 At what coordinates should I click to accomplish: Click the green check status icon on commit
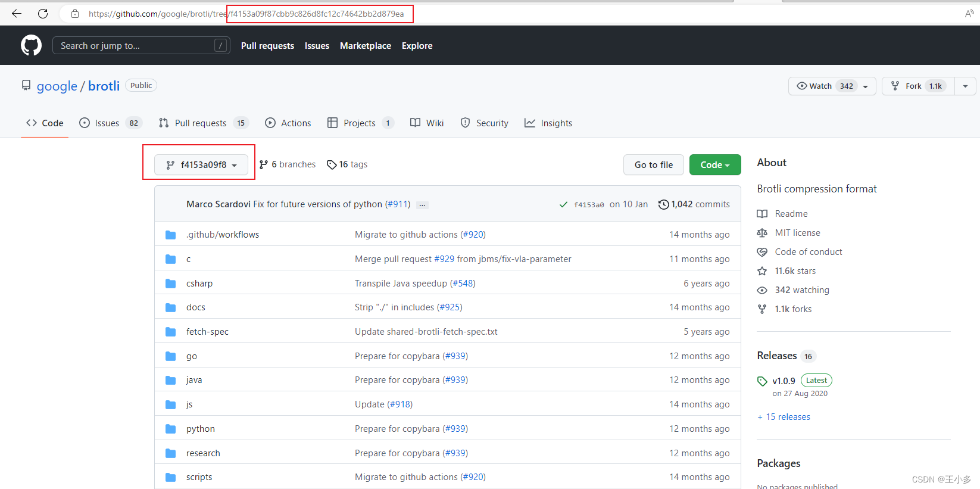(563, 204)
